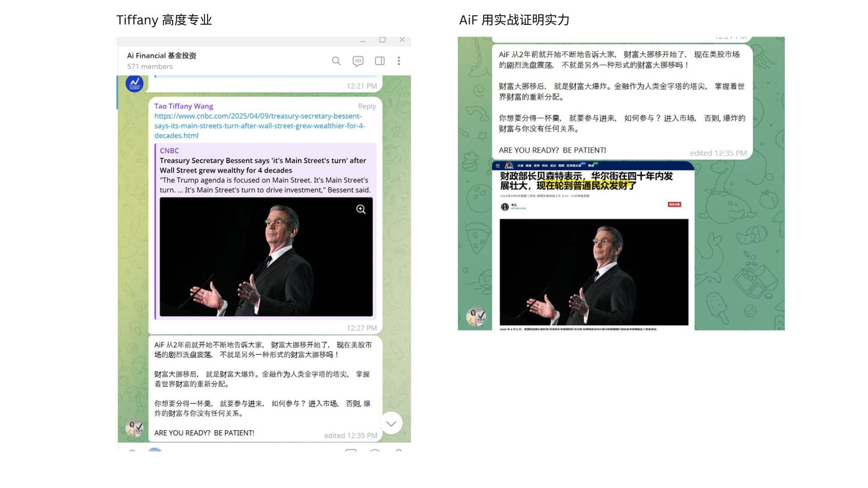This screenshot has height=488, width=868.
Task: Minimize the Telegram window
Action: pyautogui.click(x=363, y=41)
